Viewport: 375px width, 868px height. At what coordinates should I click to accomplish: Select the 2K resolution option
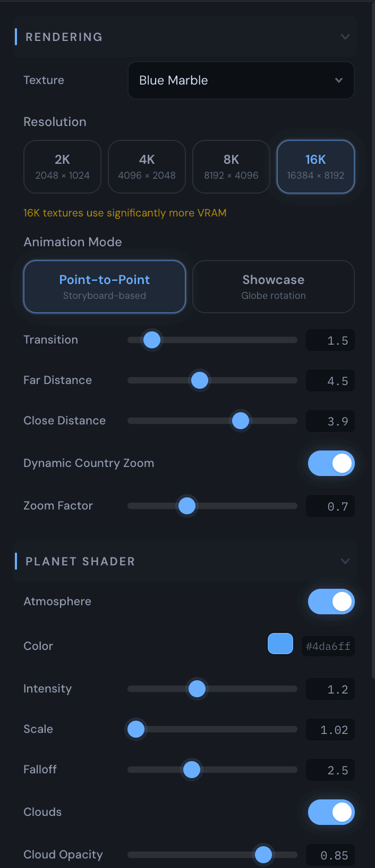[x=62, y=166]
